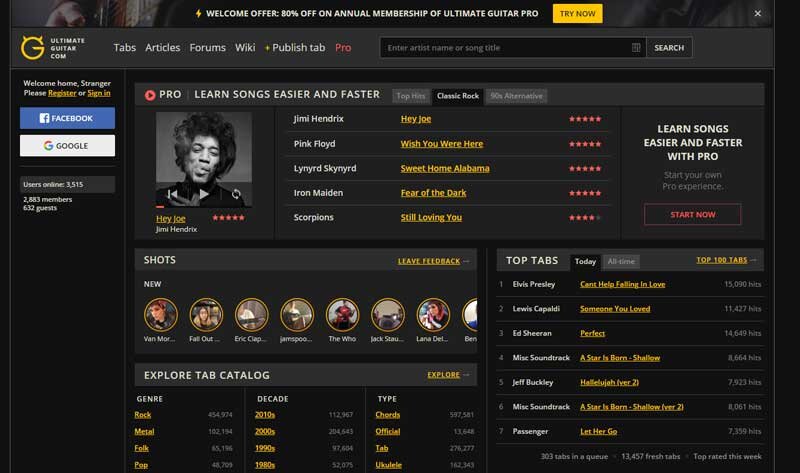Select the Chords type link
The width and height of the screenshot is (800, 473).
coord(388,415)
